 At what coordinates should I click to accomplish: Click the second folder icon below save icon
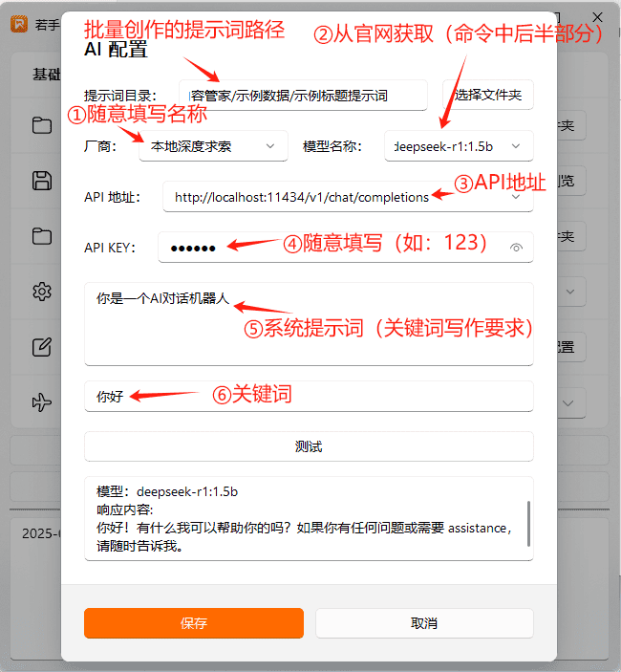pos(41,236)
